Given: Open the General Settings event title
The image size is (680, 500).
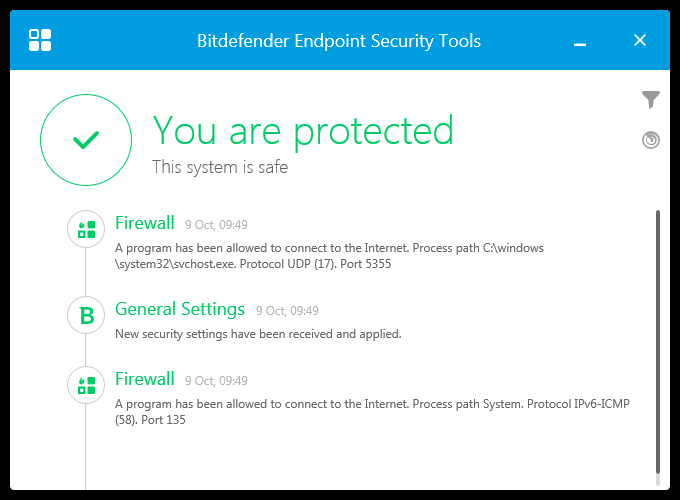Looking at the screenshot, I should pyautogui.click(x=180, y=309).
